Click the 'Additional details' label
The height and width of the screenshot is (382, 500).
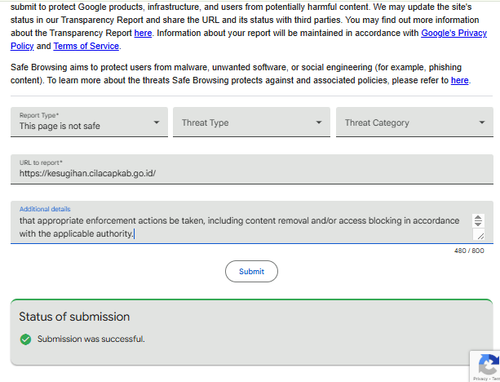click(x=45, y=209)
